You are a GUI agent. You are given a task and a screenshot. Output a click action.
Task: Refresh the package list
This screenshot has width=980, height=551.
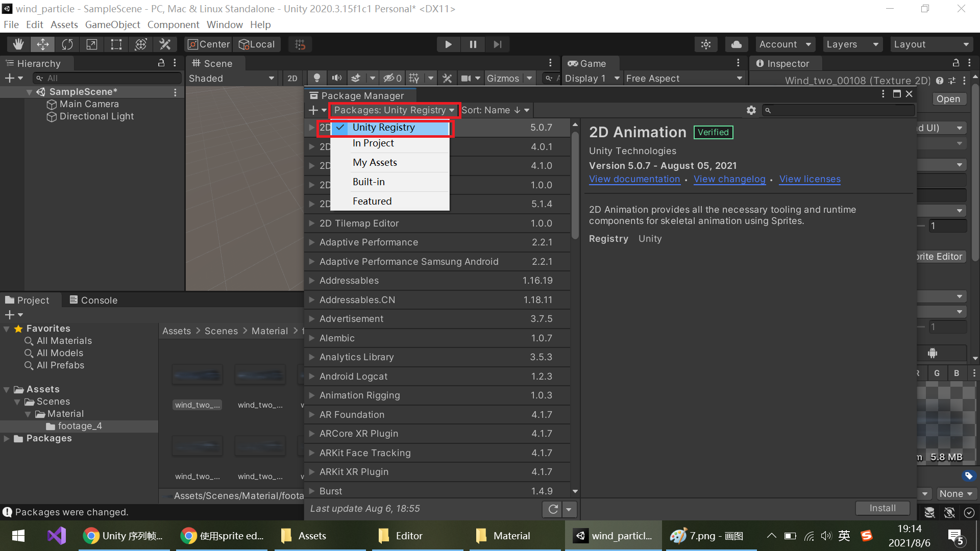click(553, 509)
